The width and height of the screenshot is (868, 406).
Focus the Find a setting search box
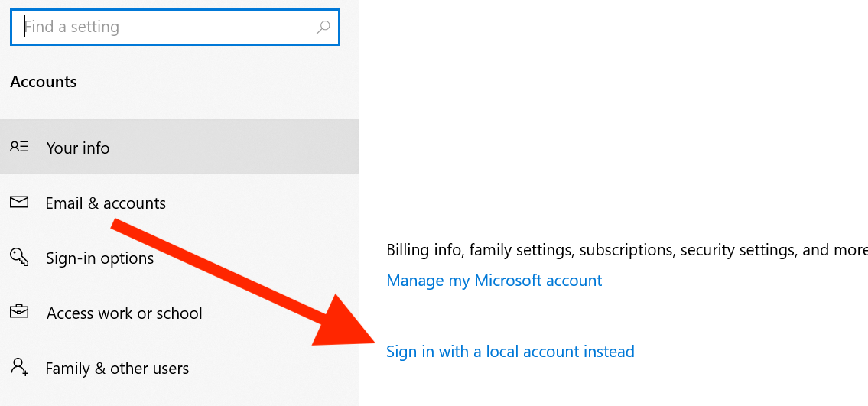pyautogui.click(x=168, y=28)
